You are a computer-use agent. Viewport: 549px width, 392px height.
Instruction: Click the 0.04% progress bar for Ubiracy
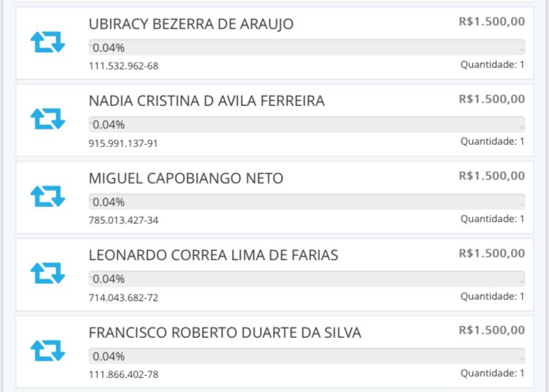(307, 48)
